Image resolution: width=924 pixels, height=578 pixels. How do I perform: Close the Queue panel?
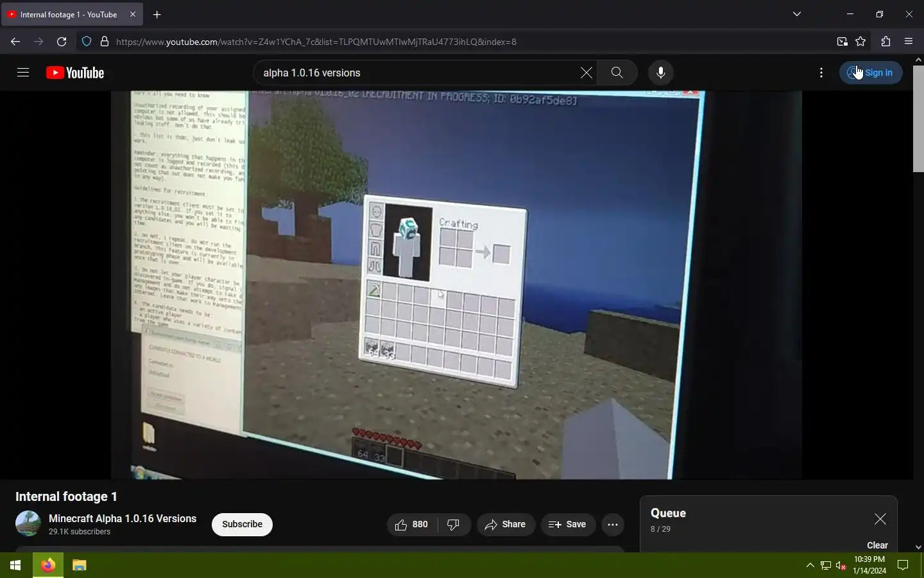click(x=880, y=519)
